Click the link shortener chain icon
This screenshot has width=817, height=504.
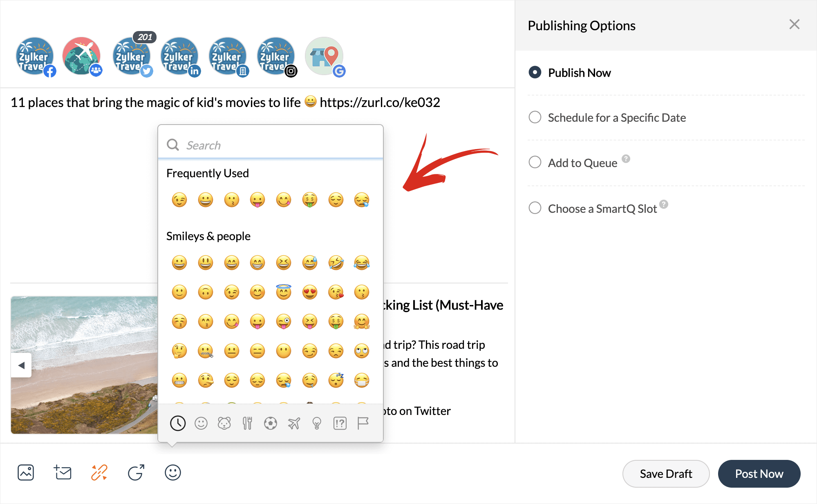(99, 473)
